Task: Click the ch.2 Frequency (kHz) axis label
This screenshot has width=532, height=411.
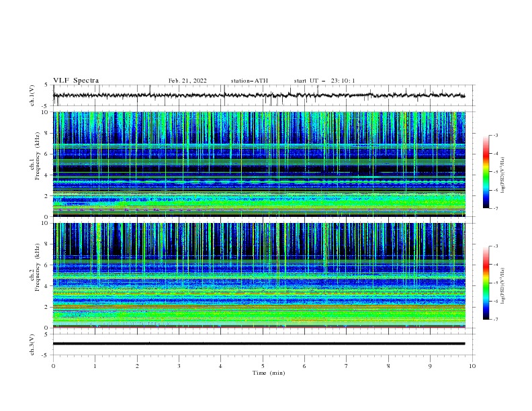Action: pos(34,267)
